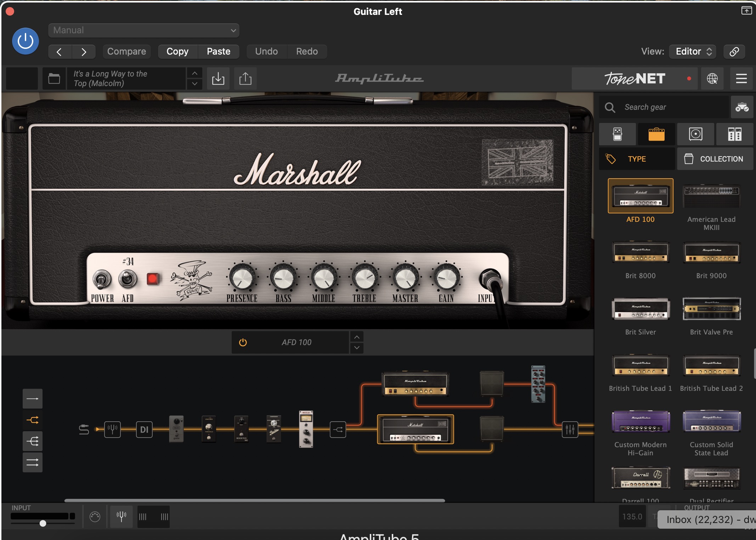Select the Brit Valve Pre amp

coord(711,309)
